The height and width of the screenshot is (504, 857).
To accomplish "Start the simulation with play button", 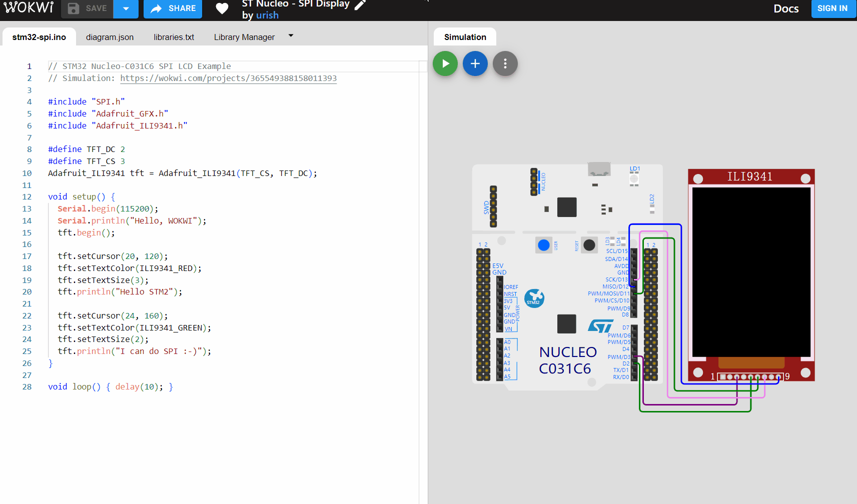I will click(445, 63).
